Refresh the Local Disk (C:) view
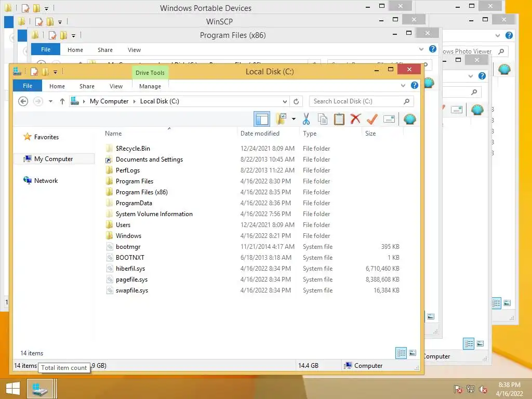532x399 pixels. point(296,101)
